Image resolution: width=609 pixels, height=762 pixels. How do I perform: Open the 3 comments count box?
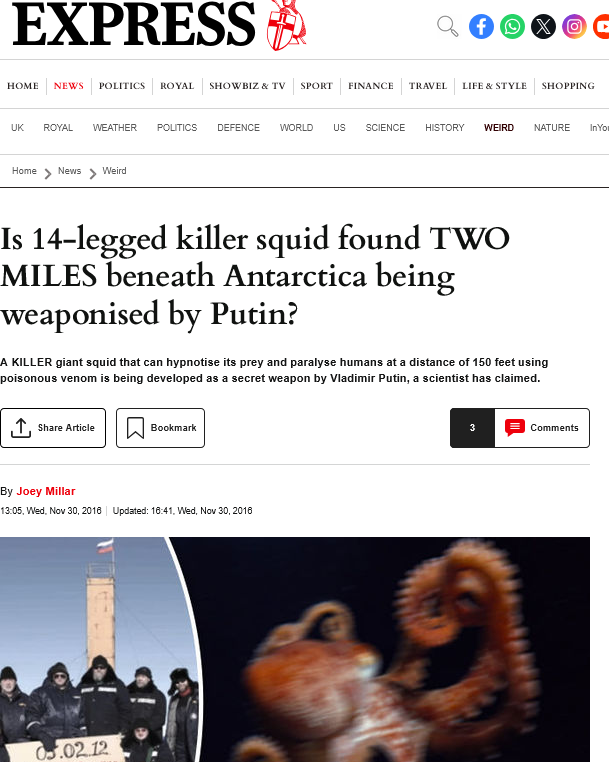coord(472,428)
